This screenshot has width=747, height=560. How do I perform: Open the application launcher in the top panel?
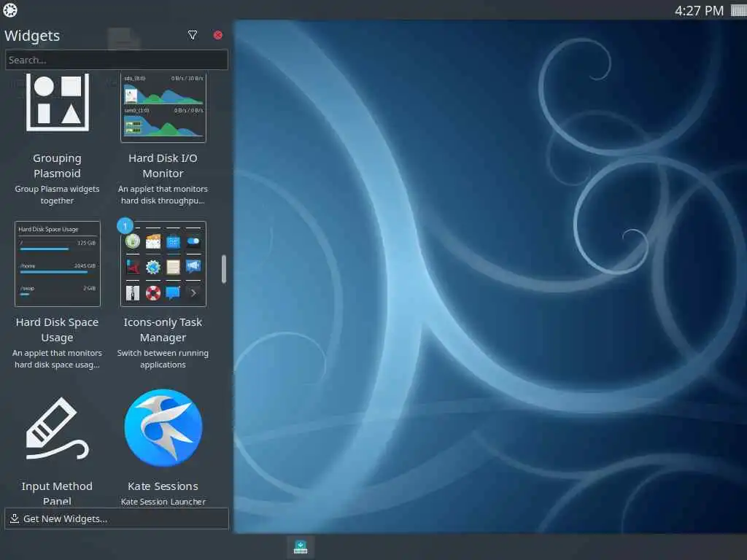[10, 10]
